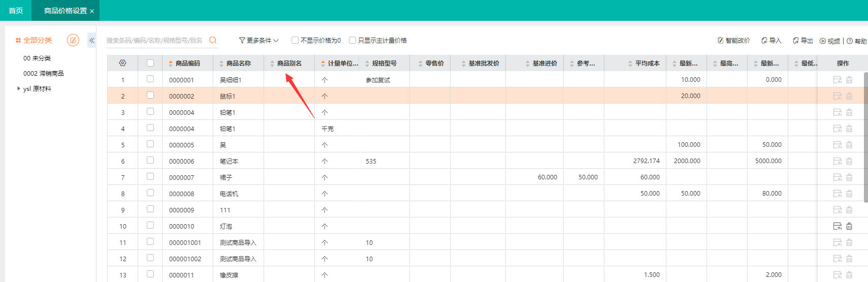This screenshot has width=868, height=282.
Task: Click delete trash icon in row 10
Action: [x=849, y=226]
